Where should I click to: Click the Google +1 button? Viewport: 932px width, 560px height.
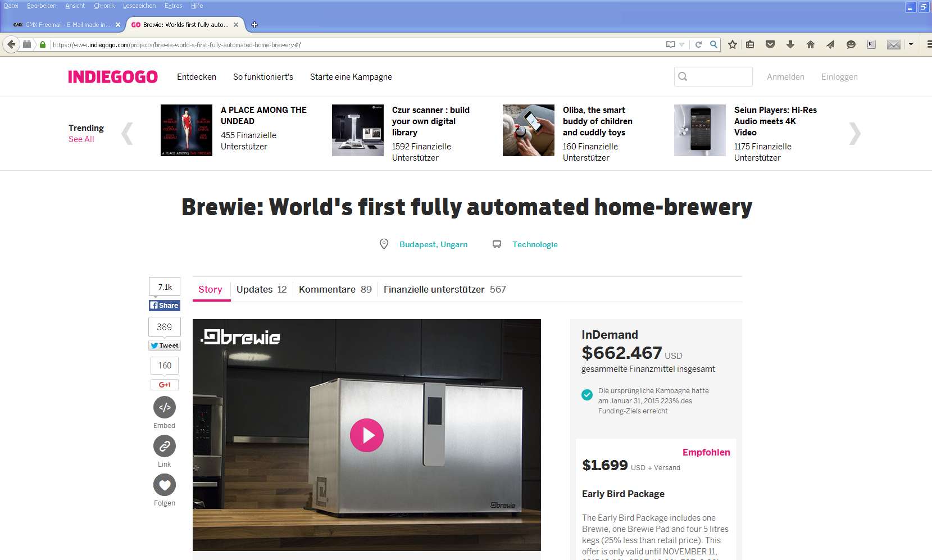tap(165, 385)
